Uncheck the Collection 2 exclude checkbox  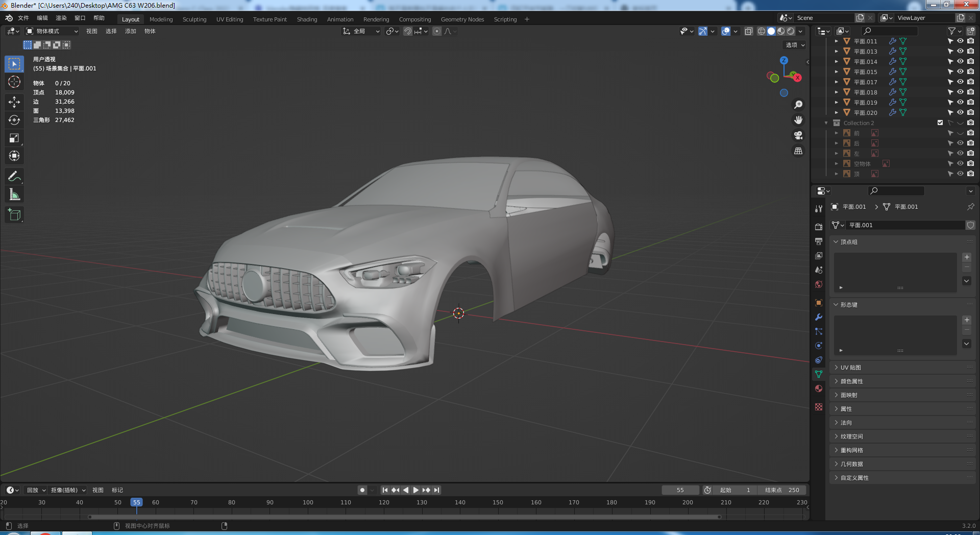pos(940,123)
